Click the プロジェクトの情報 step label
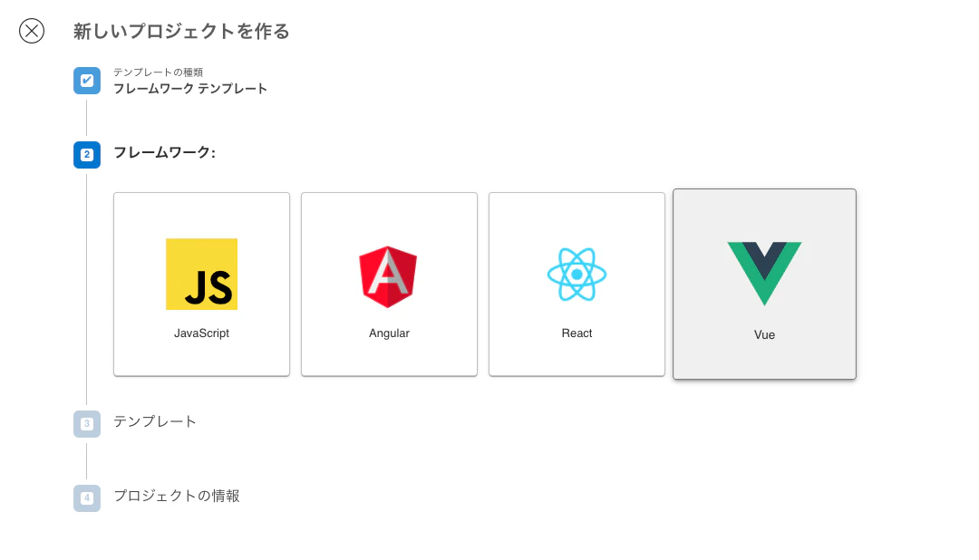979x560 pixels. 177,496
